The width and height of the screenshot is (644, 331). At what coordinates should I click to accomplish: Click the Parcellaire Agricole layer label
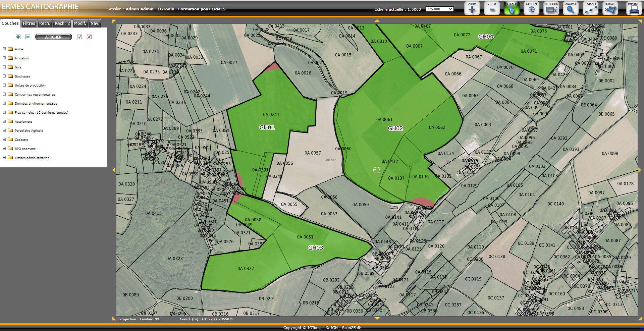point(29,131)
